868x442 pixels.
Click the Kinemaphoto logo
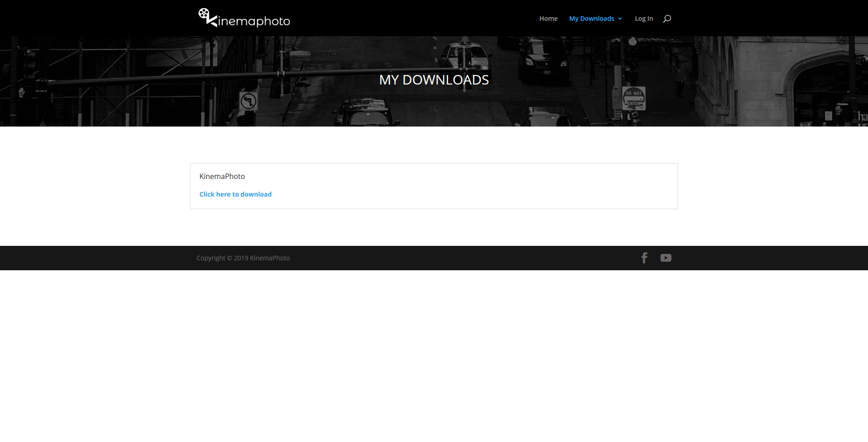point(244,18)
